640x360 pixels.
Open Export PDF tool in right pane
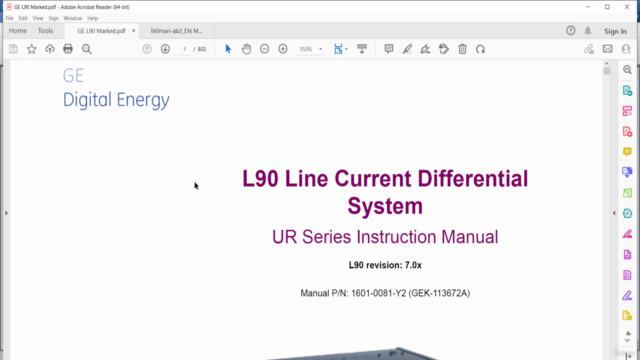(x=627, y=90)
